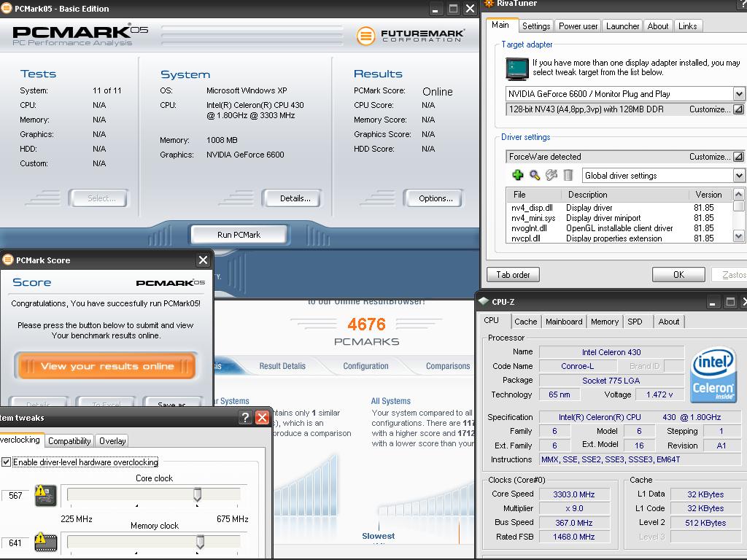Click the OK button in RivaTuner
The width and height of the screenshot is (747, 560).
pos(678,275)
